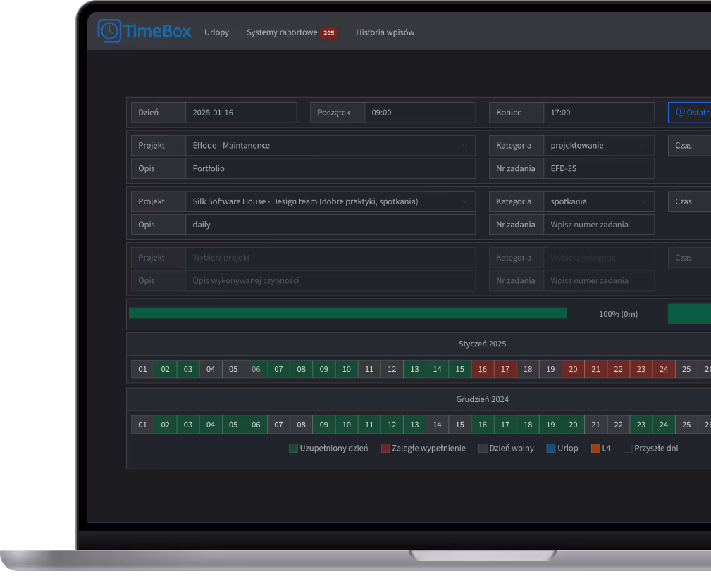Open the spotkania category dropdown
Screen dimensions: 711x588
(x=599, y=201)
